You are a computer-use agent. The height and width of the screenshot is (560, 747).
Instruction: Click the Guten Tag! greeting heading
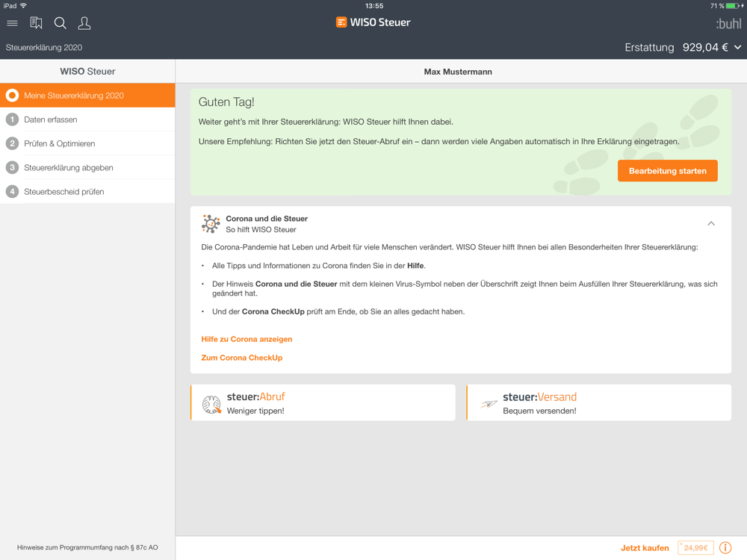226,102
